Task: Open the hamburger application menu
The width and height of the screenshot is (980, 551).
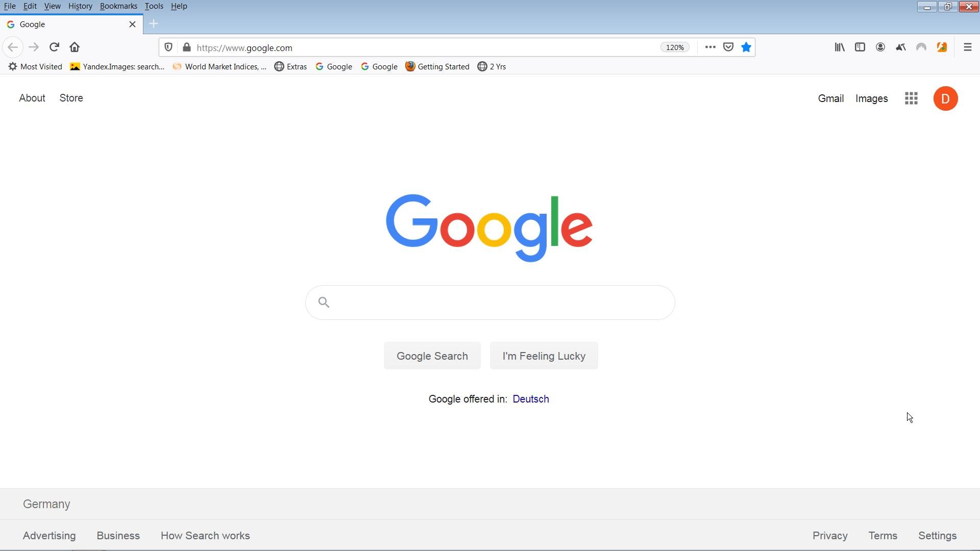Action: [x=967, y=47]
